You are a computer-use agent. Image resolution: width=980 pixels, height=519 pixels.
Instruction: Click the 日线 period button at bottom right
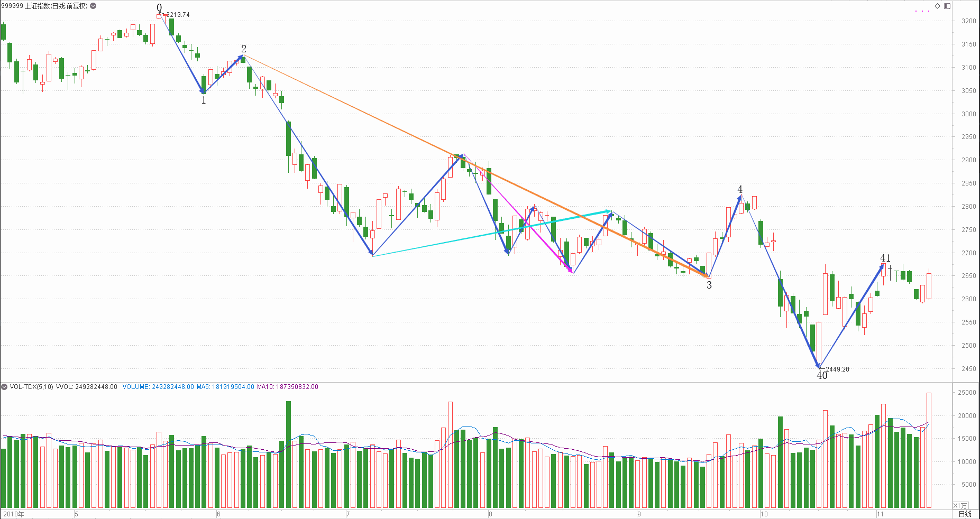965,514
